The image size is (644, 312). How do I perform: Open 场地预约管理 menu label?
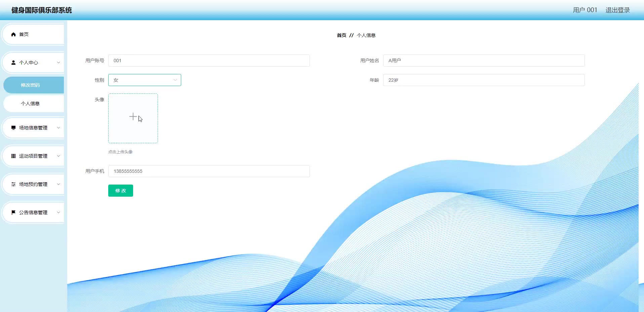33,184
